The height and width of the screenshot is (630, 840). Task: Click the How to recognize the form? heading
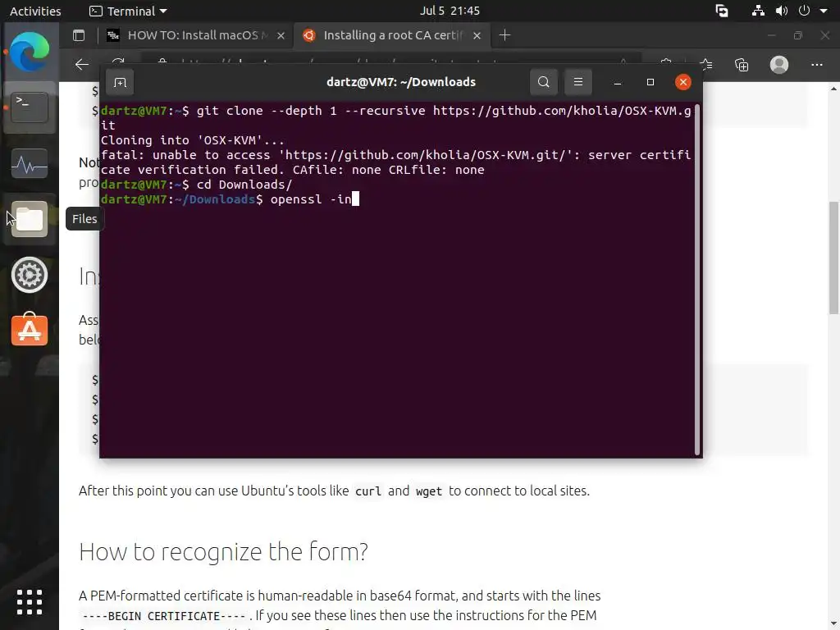(x=223, y=552)
